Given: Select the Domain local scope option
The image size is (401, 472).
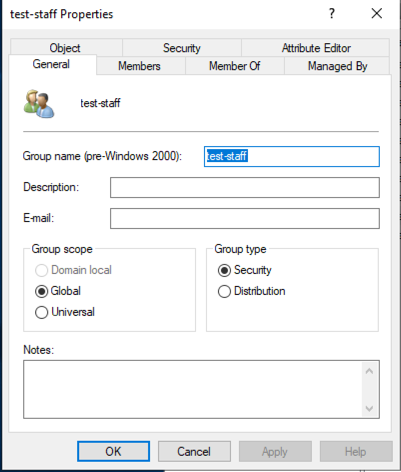Looking at the screenshot, I should click(x=73, y=270).
